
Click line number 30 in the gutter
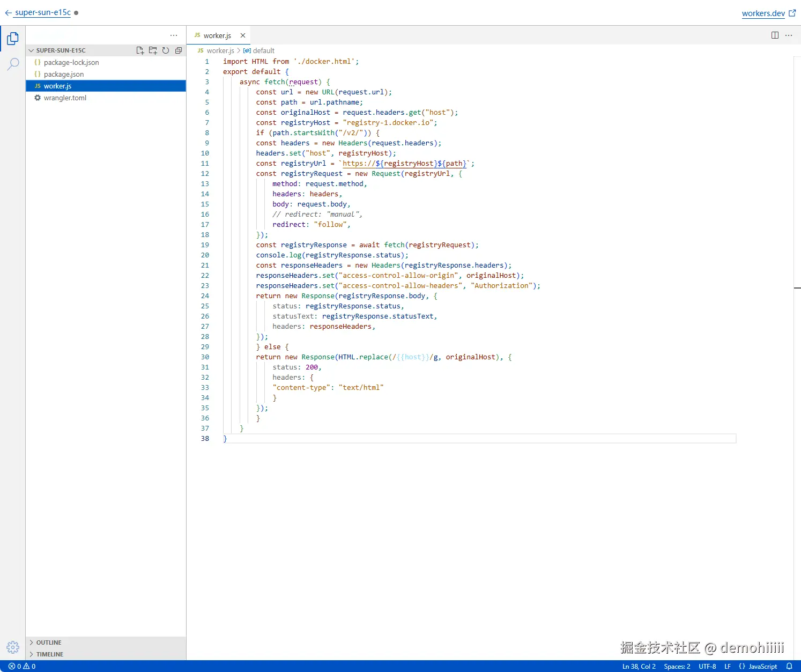tap(205, 357)
